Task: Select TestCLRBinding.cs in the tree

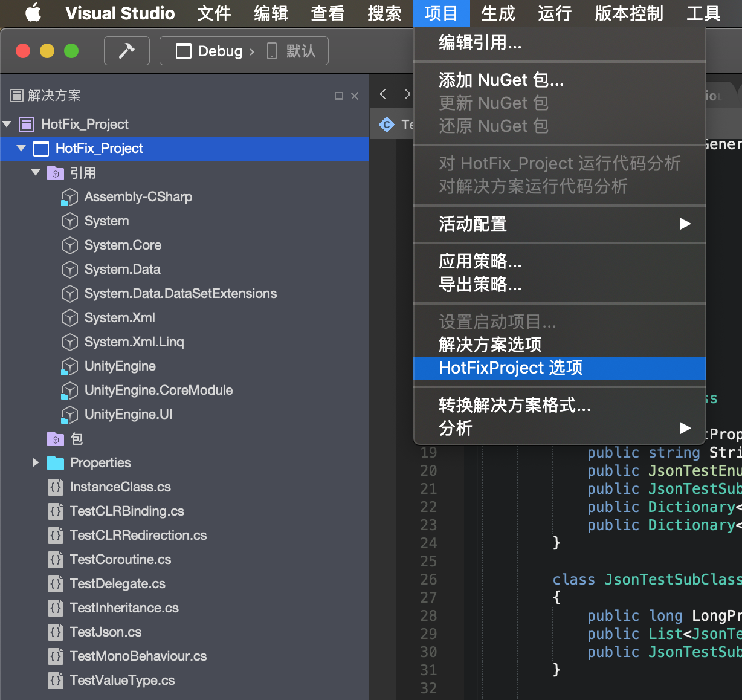Action: [x=184, y=511]
